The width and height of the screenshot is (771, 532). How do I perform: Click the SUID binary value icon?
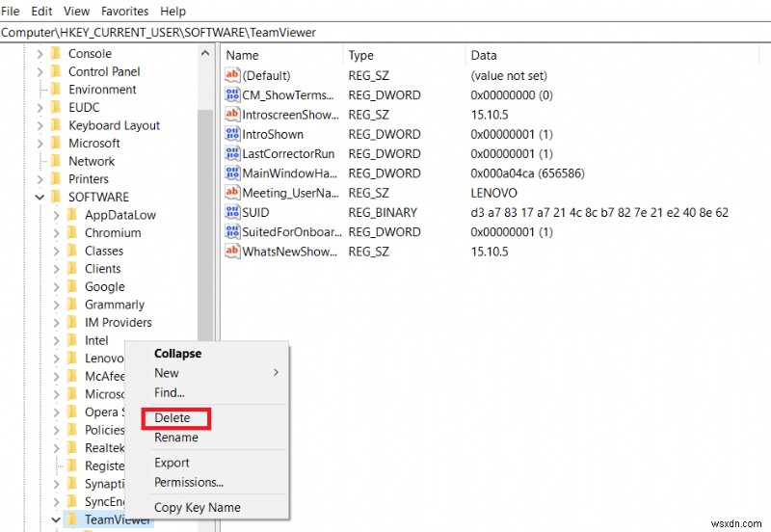click(x=232, y=212)
